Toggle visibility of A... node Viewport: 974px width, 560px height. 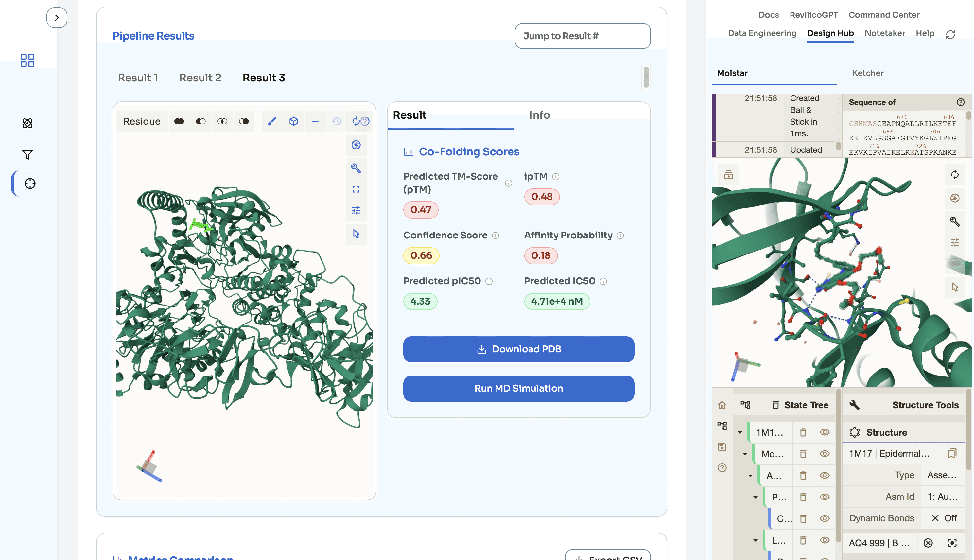[825, 475]
